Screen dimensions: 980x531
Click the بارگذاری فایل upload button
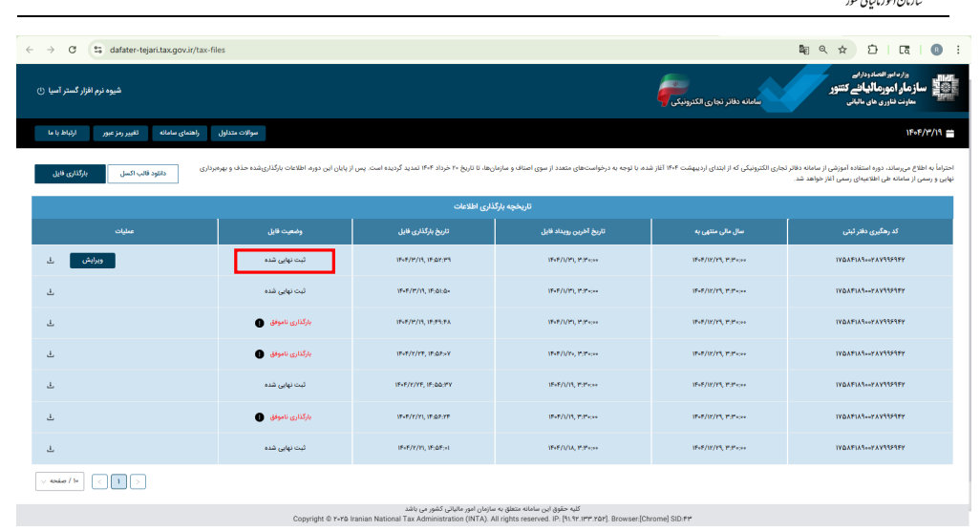click(x=70, y=174)
